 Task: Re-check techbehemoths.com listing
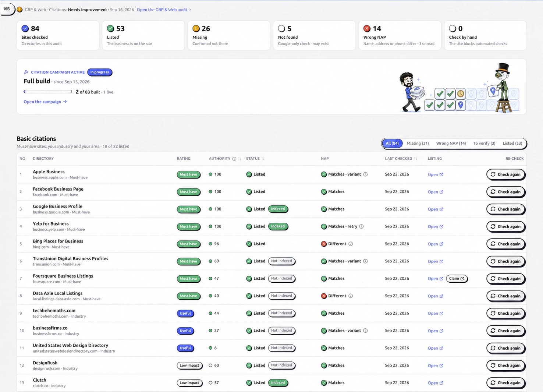click(505, 313)
